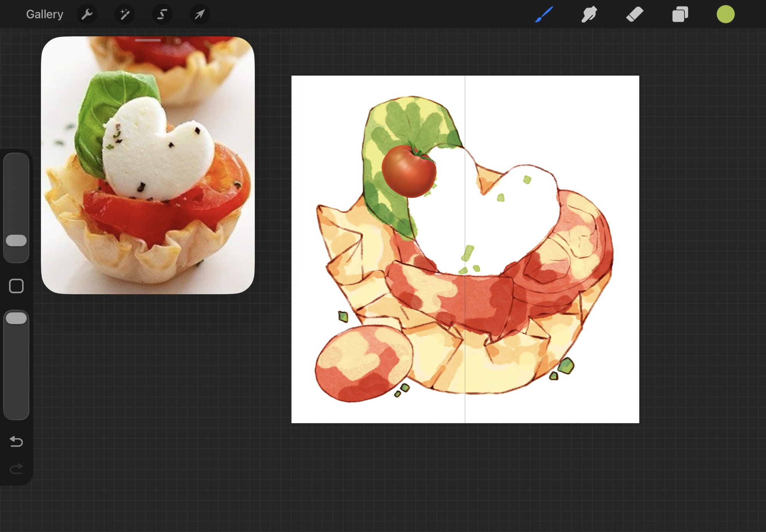Tap the Redo arrow
This screenshot has height=532, width=766.
[16, 469]
